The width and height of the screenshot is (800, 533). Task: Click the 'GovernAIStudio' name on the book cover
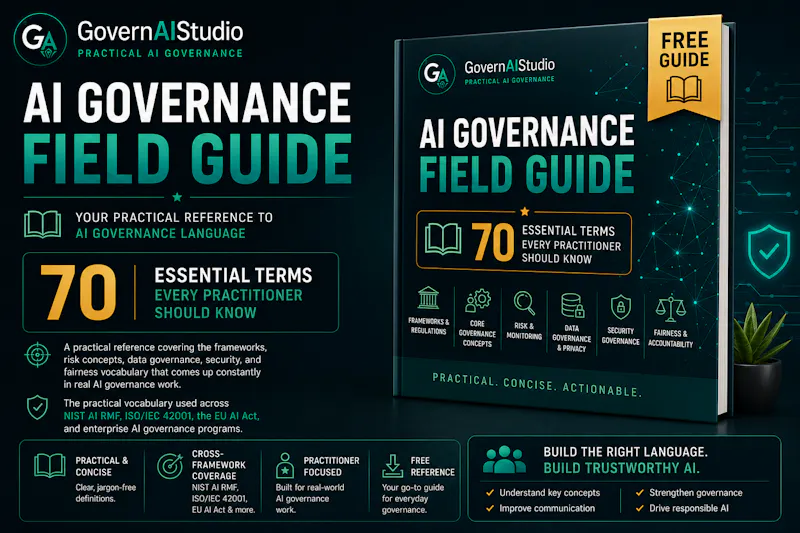[509, 66]
